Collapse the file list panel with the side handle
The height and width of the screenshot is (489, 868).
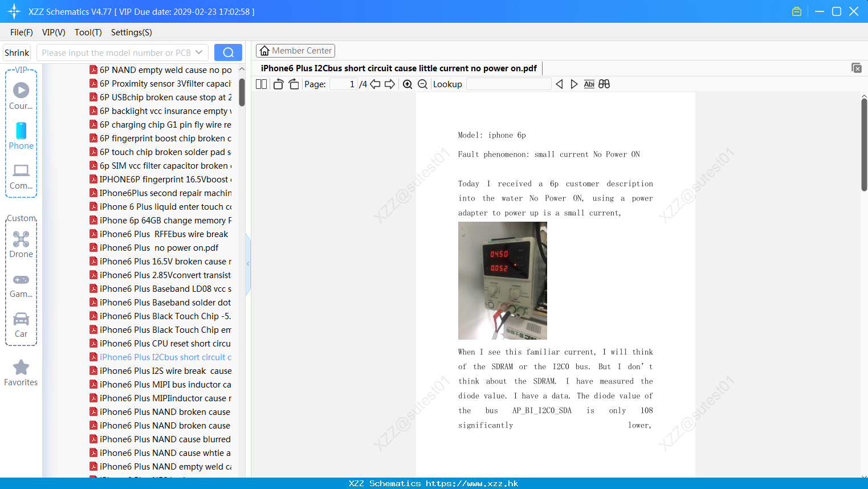[248, 264]
